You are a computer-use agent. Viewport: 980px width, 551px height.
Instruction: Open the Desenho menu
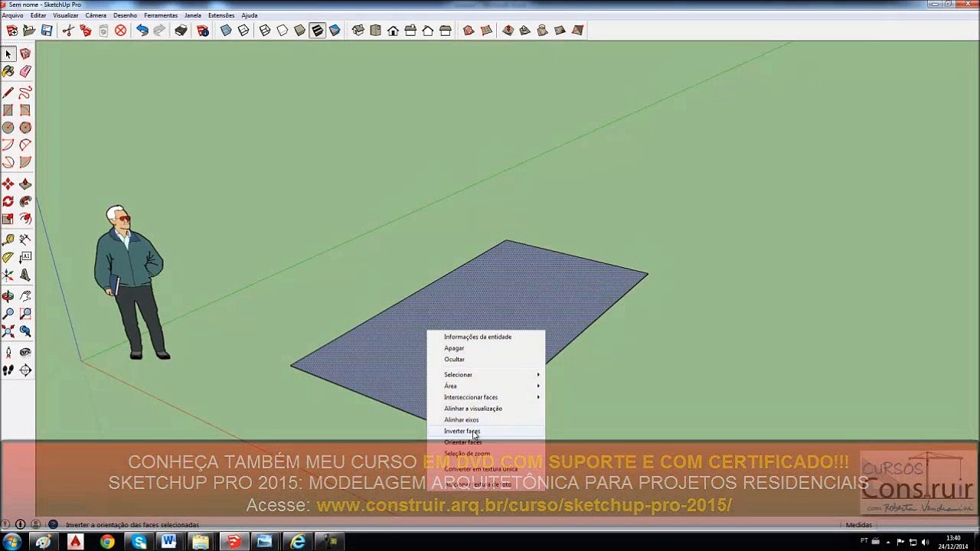[125, 15]
